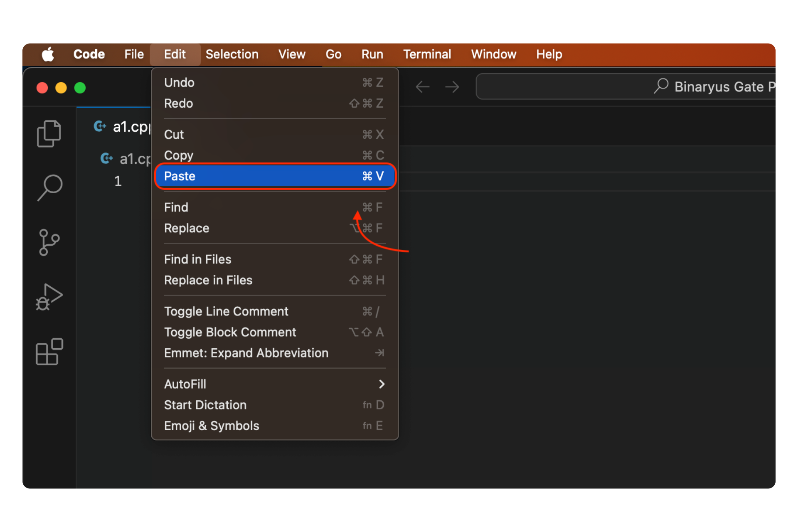Viewport: 798px width, 532px height.
Task: Open the Extensions sidebar icon
Action: pyautogui.click(x=49, y=352)
